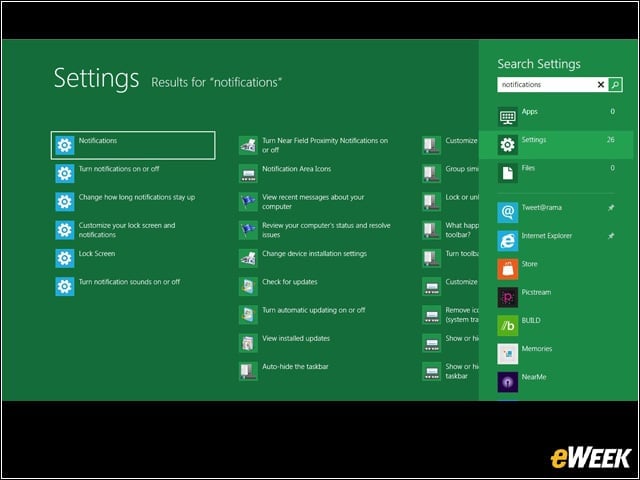The height and width of the screenshot is (480, 640).
Task: Click the NearMe app icon
Action: pyautogui.click(x=507, y=382)
